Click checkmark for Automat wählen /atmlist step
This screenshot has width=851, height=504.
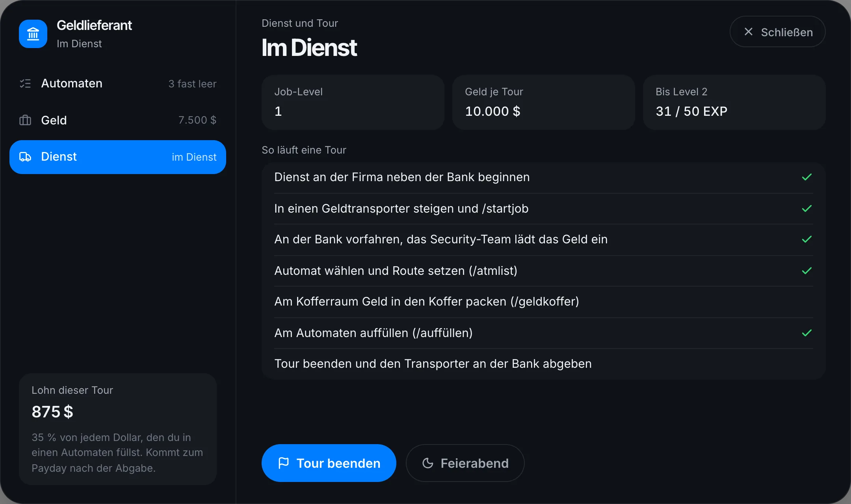pyautogui.click(x=807, y=271)
